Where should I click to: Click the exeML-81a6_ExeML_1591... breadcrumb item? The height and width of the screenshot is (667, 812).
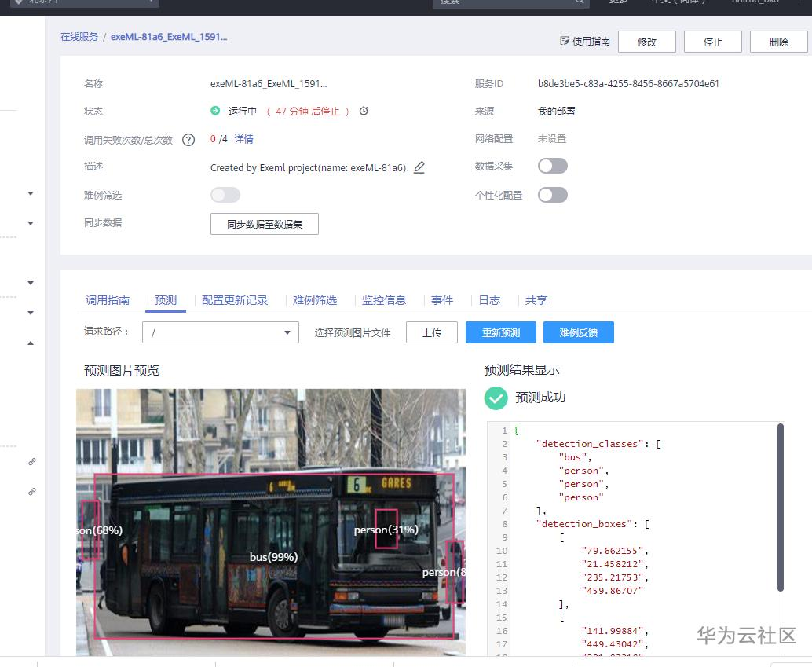pyautogui.click(x=169, y=37)
